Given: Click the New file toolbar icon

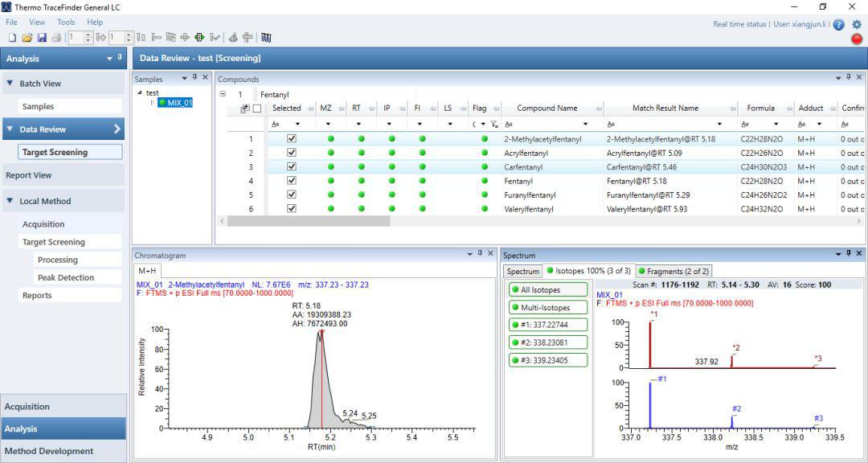Looking at the screenshot, I should tap(12, 38).
